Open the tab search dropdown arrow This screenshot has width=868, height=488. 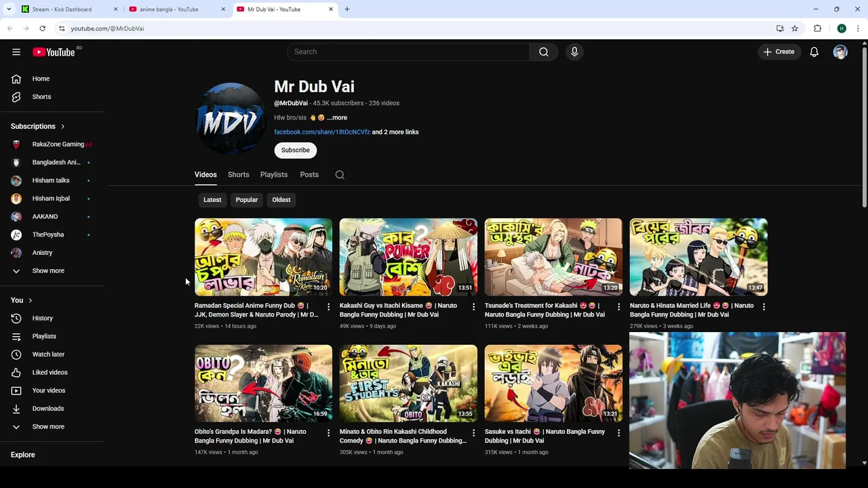[x=9, y=9]
